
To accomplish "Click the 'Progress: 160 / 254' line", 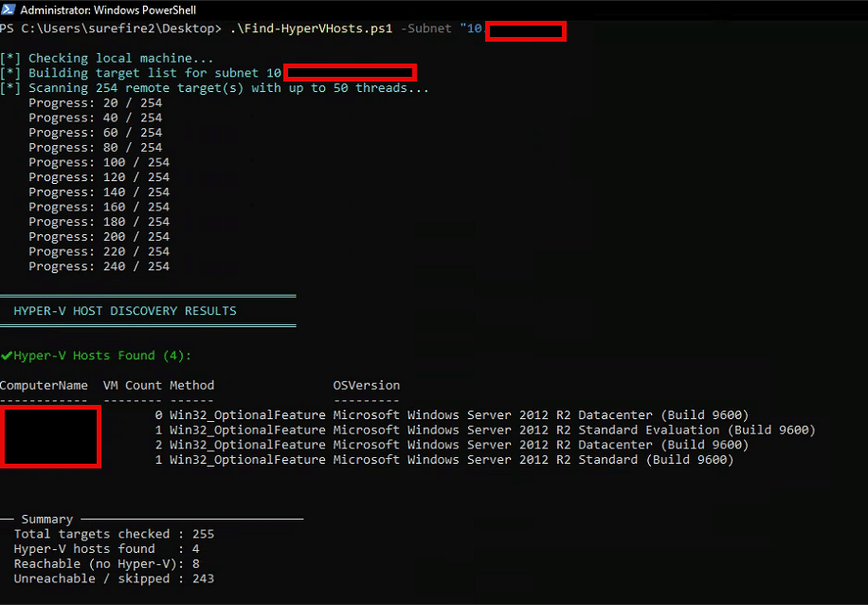I will [99, 208].
